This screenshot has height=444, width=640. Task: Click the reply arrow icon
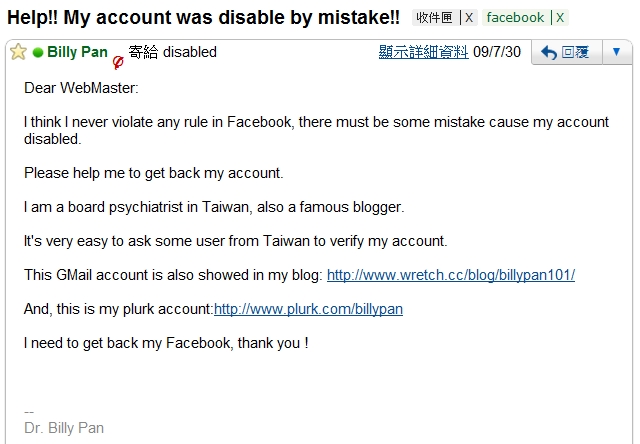click(549, 53)
